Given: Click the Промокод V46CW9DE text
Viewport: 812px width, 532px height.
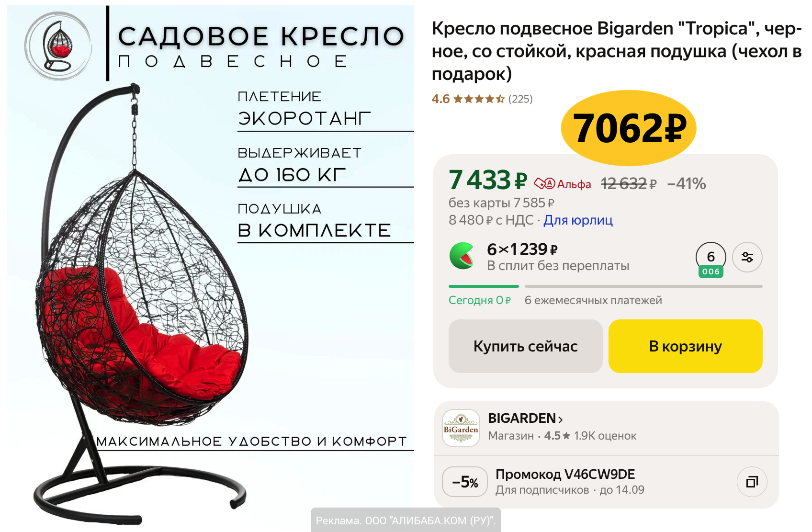Looking at the screenshot, I should [565, 474].
